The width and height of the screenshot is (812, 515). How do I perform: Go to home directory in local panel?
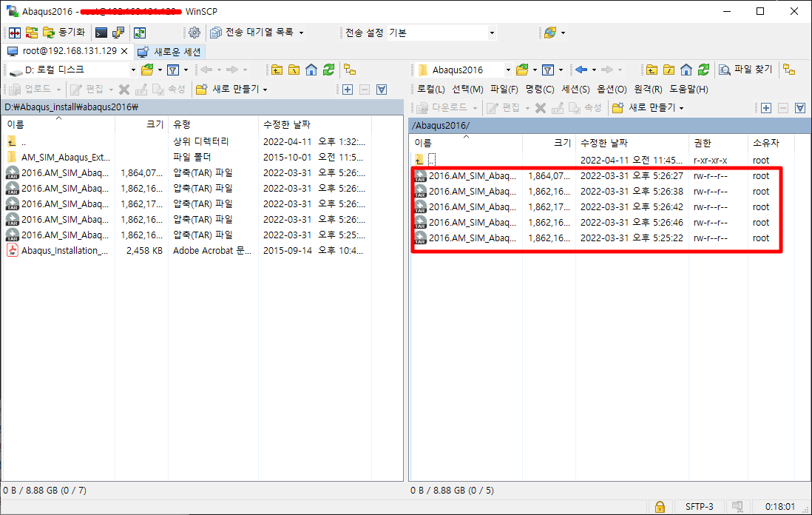coord(311,70)
